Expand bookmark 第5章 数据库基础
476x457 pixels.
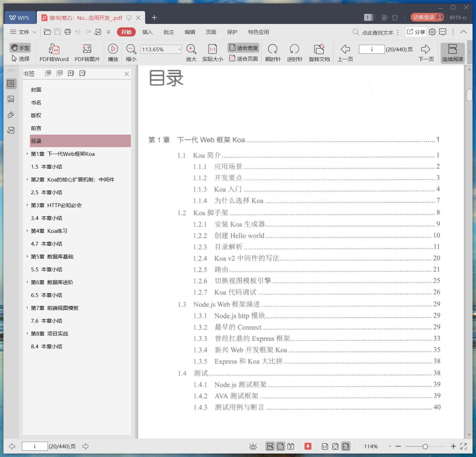[27, 256]
